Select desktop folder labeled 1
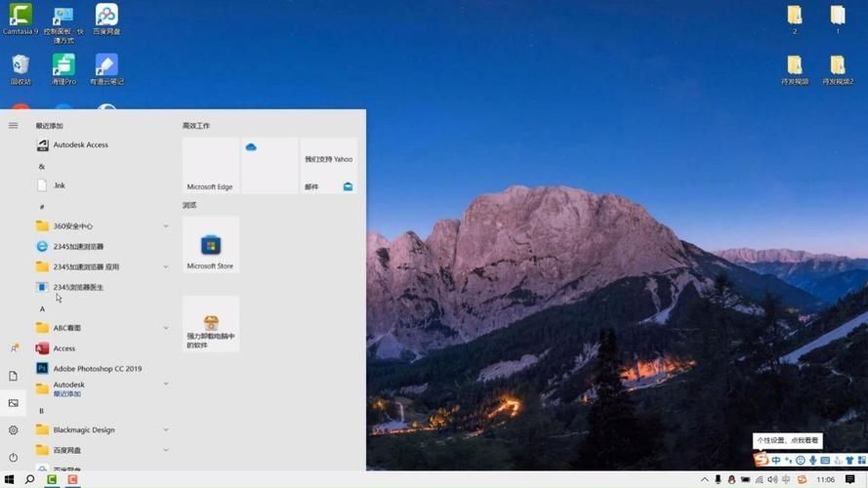 (838, 20)
